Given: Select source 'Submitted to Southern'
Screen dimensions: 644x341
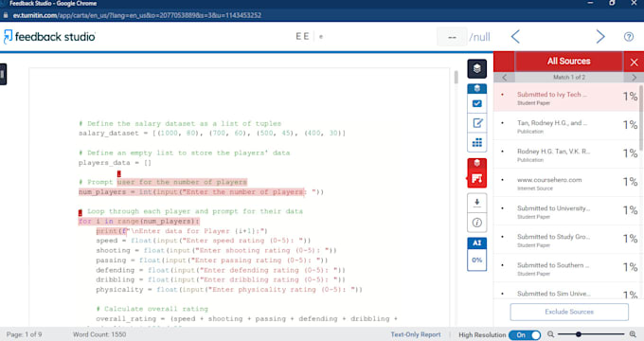Looking at the screenshot, I should [566, 268].
